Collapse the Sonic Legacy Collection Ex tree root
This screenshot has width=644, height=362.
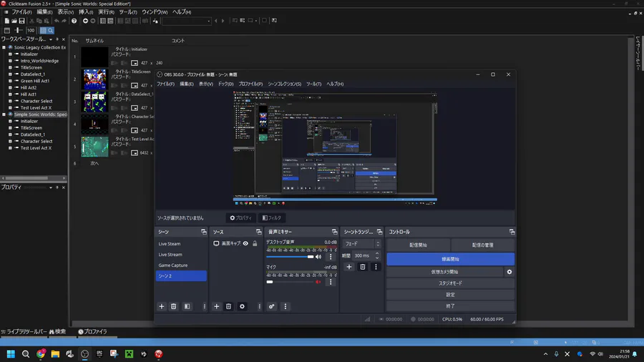[x=4, y=47]
